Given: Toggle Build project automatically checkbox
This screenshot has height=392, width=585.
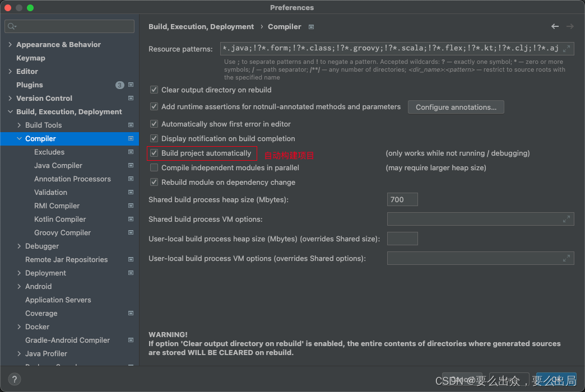Looking at the screenshot, I should 154,153.
